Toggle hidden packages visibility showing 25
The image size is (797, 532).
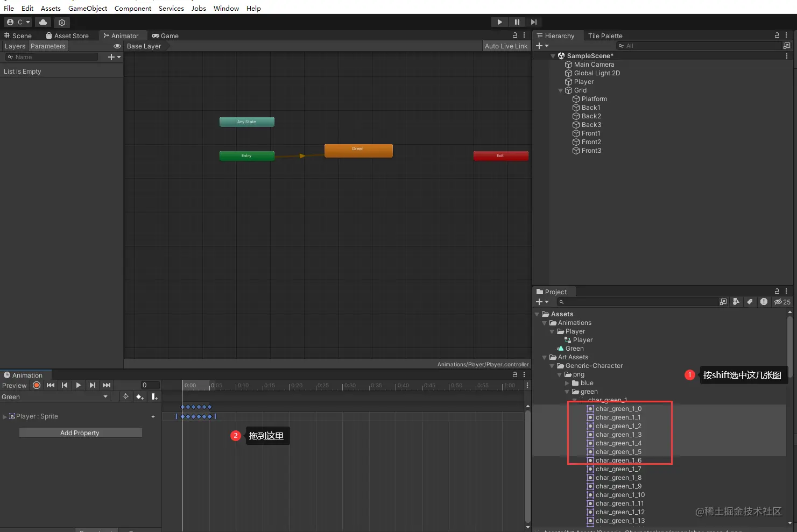(782, 302)
